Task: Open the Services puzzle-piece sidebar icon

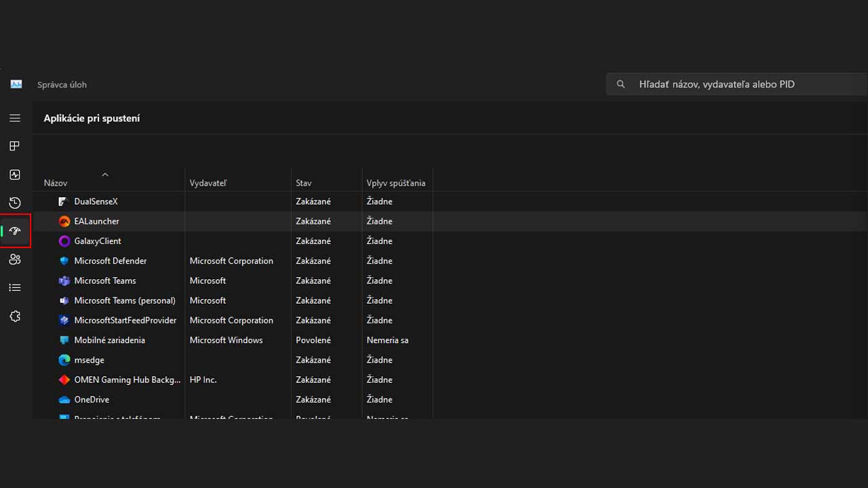Action: tap(15, 317)
